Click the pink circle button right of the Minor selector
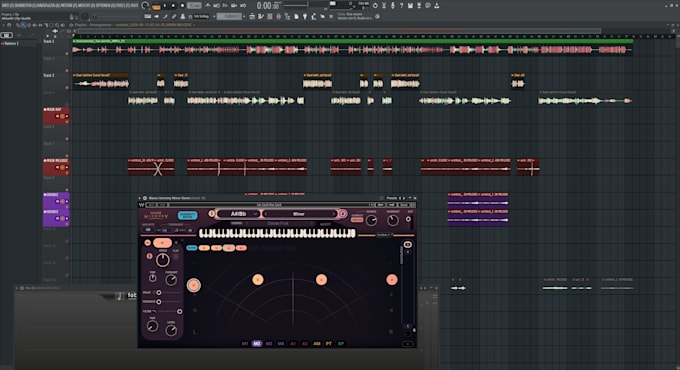This screenshot has height=370, width=680. [x=343, y=214]
